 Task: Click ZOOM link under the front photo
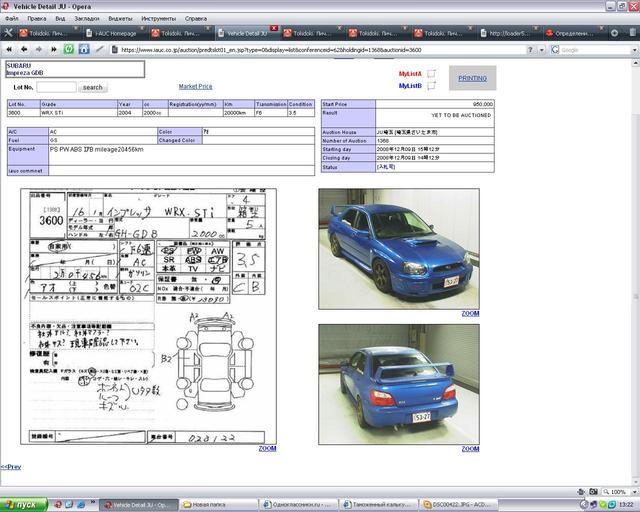[x=470, y=314]
